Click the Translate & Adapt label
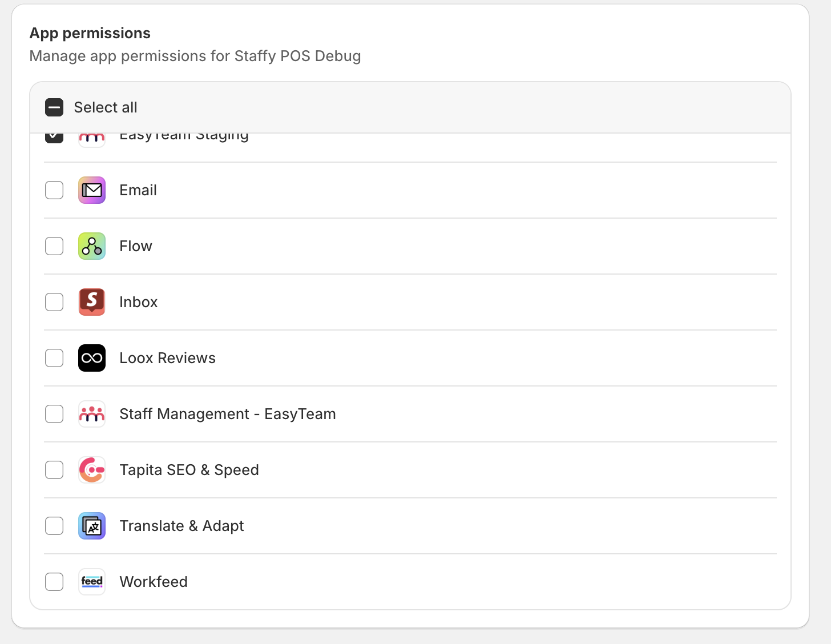Viewport: 831px width, 644px height. click(x=182, y=526)
